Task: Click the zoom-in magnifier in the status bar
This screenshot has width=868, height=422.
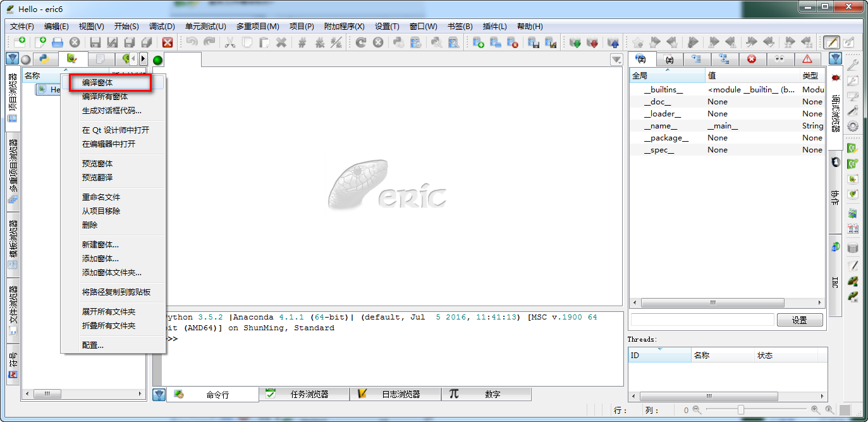Action: tap(815, 410)
